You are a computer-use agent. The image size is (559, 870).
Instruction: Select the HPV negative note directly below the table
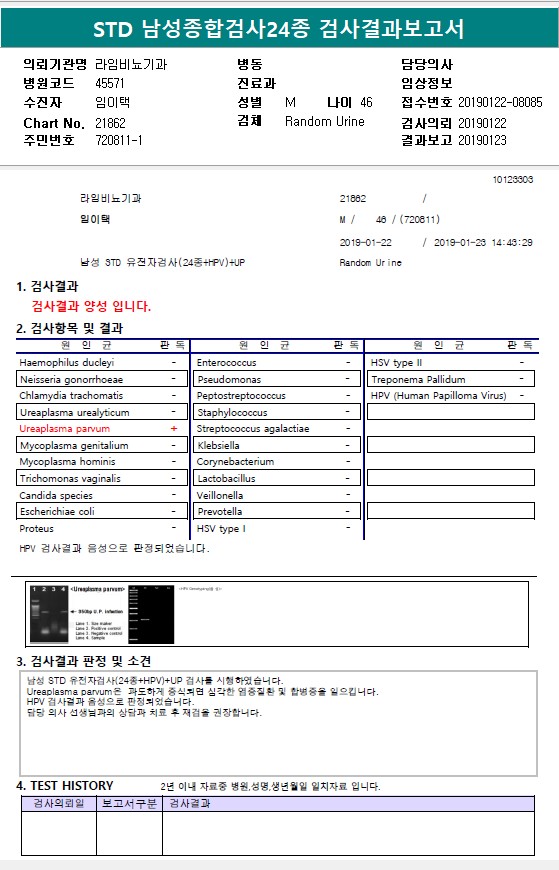[x=114, y=548]
